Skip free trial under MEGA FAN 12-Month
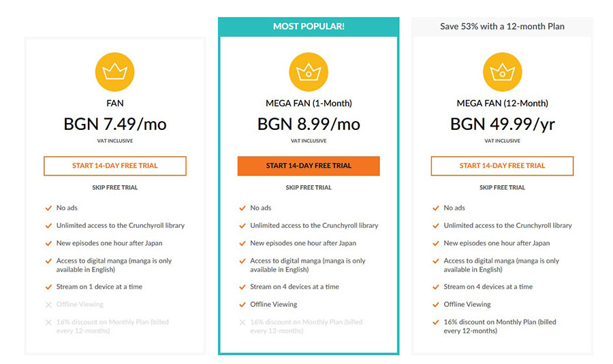Screen dimensions: 613x364 pos(502,188)
